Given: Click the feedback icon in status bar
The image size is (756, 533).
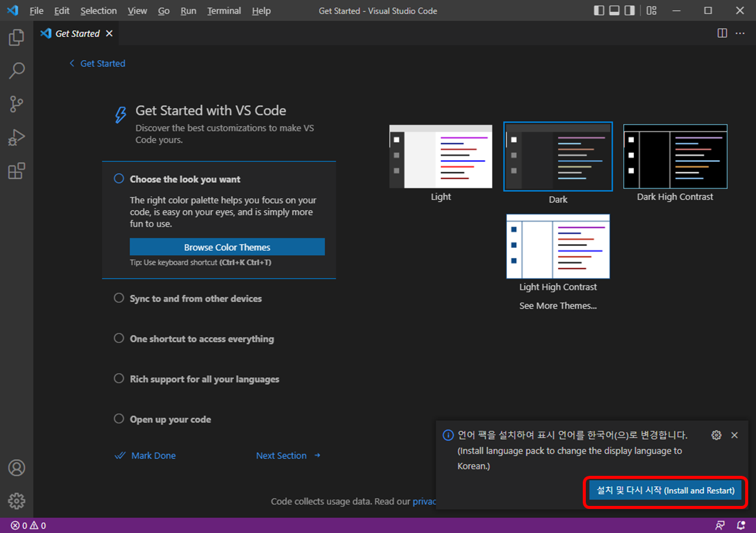Looking at the screenshot, I should (720, 526).
